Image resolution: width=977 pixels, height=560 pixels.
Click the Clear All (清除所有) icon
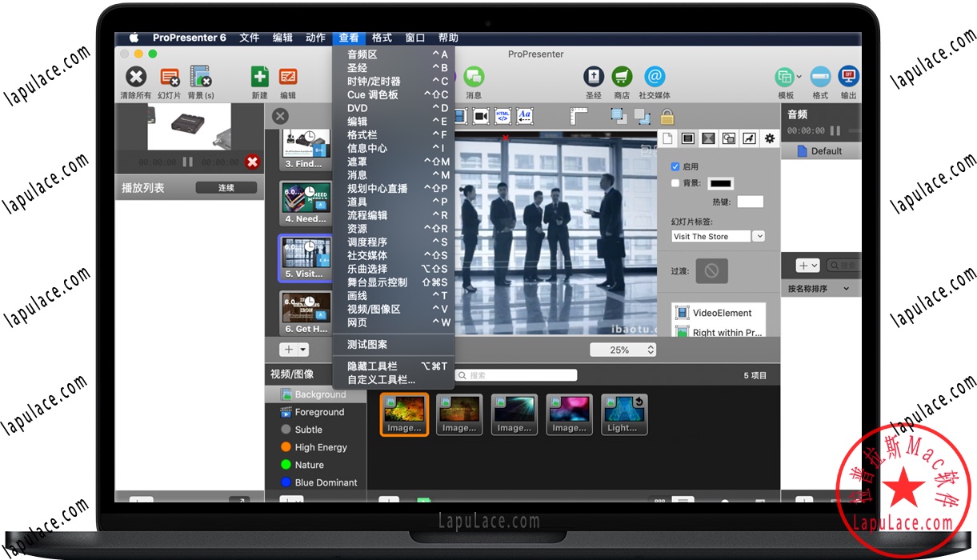pyautogui.click(x=136, y=77)
